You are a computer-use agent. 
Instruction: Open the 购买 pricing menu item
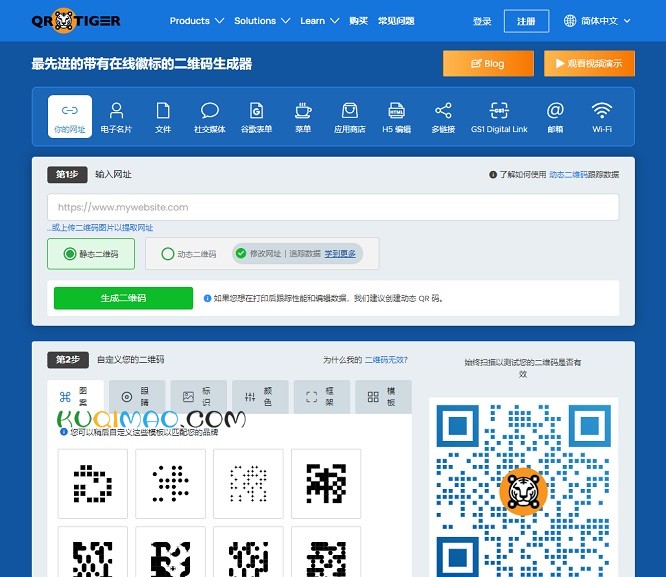click(358, 21)
